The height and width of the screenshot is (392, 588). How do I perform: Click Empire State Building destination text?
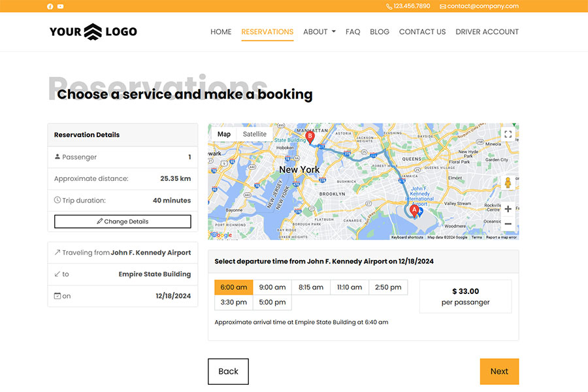click(x=155, y=274)
